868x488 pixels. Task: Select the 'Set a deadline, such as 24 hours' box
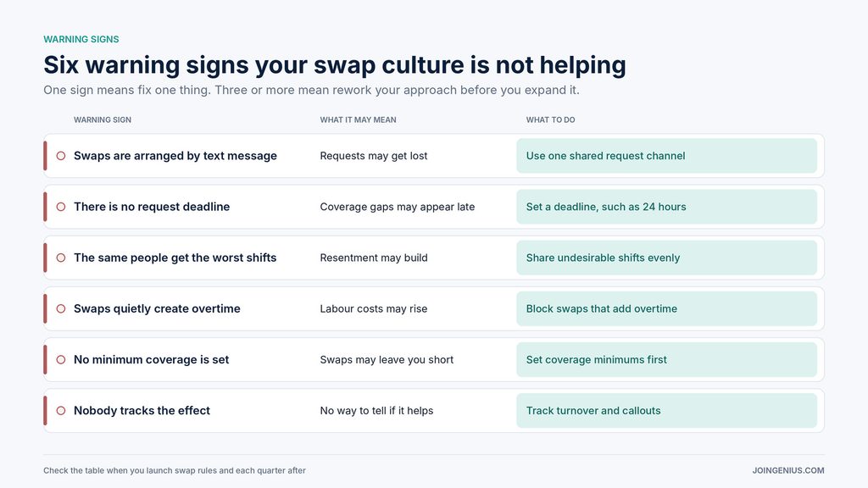666,207
